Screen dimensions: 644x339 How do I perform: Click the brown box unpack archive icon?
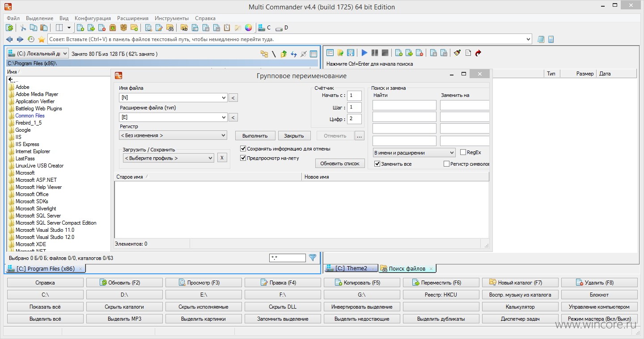pos(123,28)
